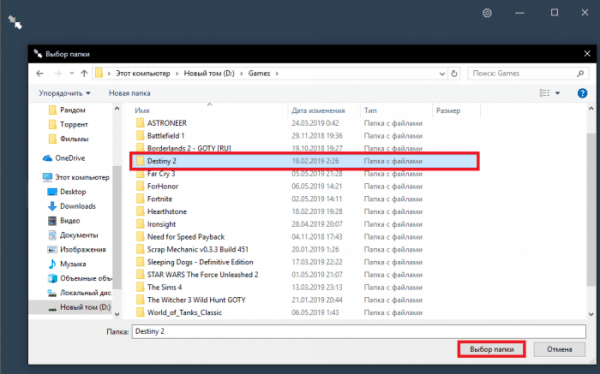This screenshot has width=600, height=374.
Task: Select Need for Speed Payback folder
Action: click(x=181, y=237)
